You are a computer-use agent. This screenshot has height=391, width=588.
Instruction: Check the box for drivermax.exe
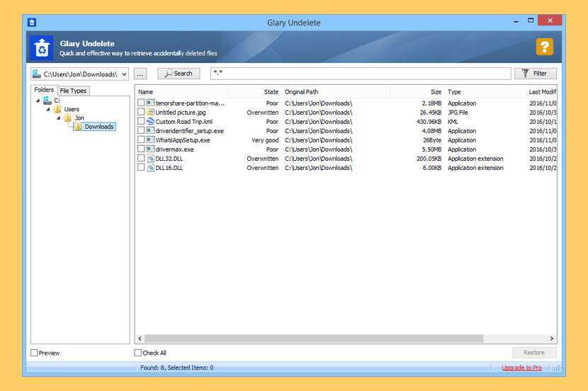pos(141,149)
